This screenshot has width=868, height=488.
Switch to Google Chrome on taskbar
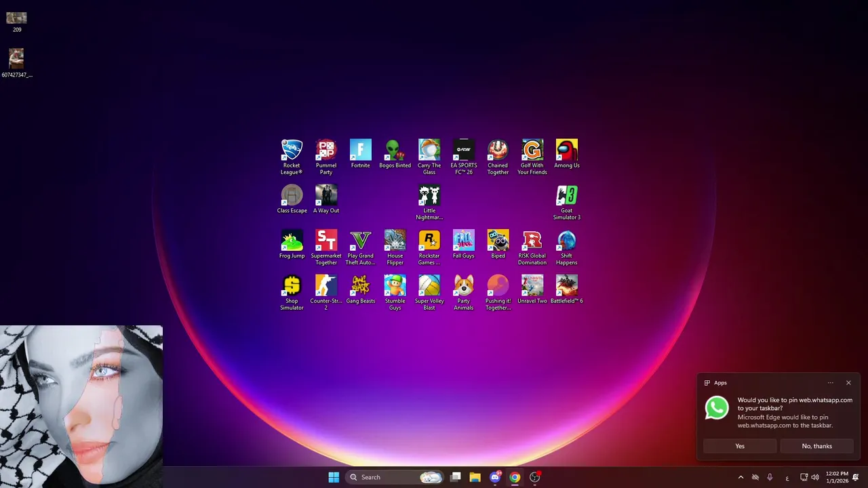tap(515, 477)
